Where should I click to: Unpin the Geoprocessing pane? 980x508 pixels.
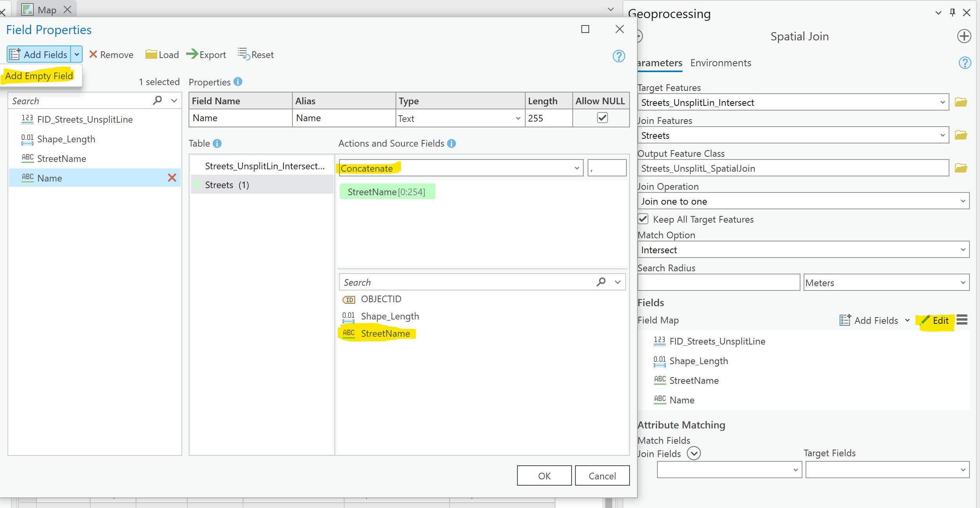(952, 13)
